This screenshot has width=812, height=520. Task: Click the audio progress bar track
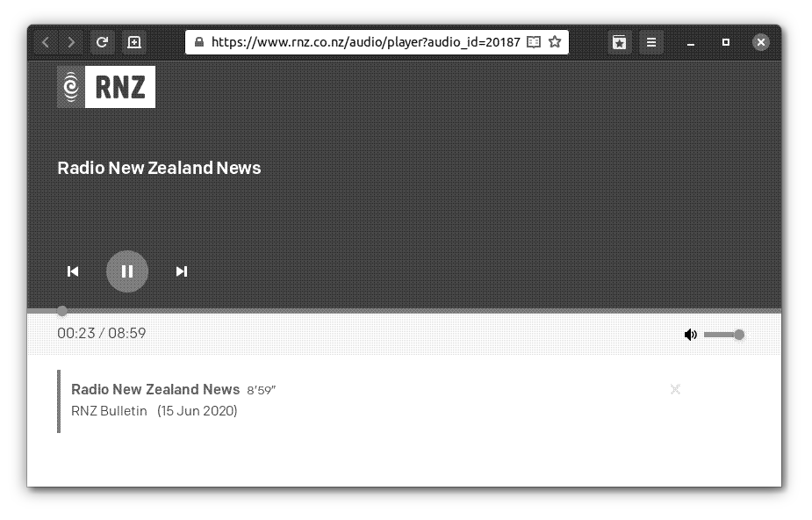(x=405, y=311)
